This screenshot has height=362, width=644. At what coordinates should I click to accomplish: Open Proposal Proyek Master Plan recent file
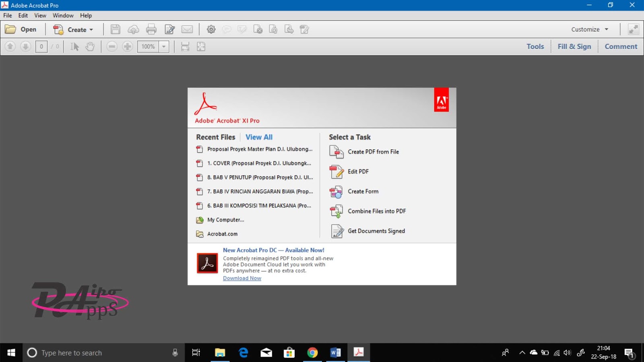click(x=254, y=149)
